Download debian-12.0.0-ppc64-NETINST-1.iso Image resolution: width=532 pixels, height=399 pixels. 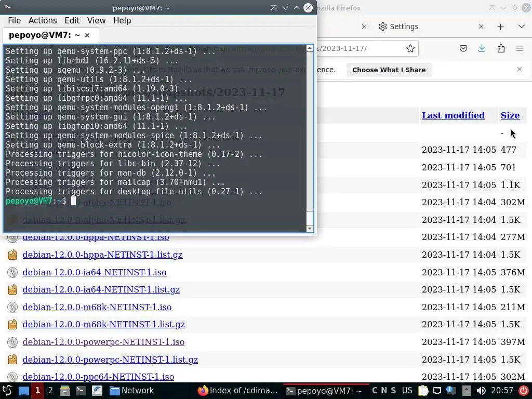(x=98, y=377)
